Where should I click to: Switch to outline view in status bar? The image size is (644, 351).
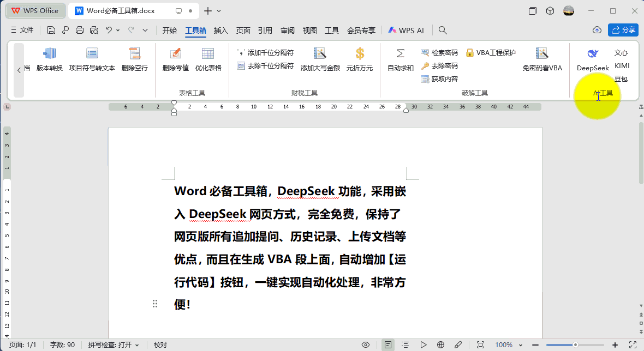pos(406,345)
